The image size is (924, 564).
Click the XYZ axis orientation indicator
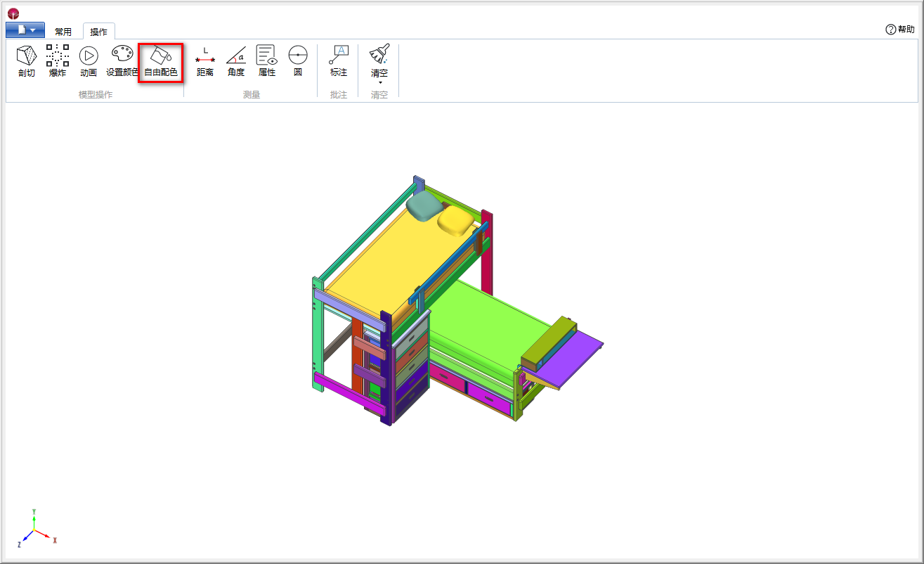tap(35, 528)
